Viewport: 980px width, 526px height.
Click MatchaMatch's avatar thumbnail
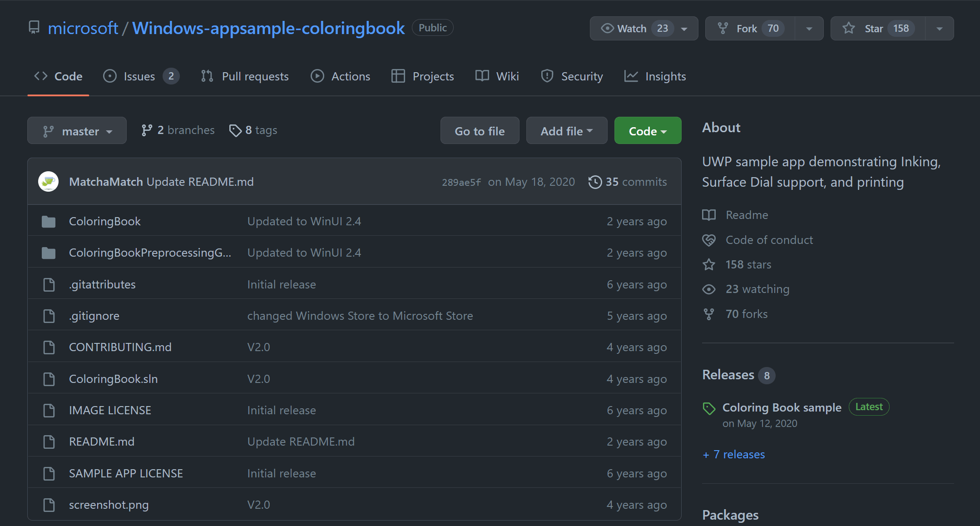tap(49, 181)
